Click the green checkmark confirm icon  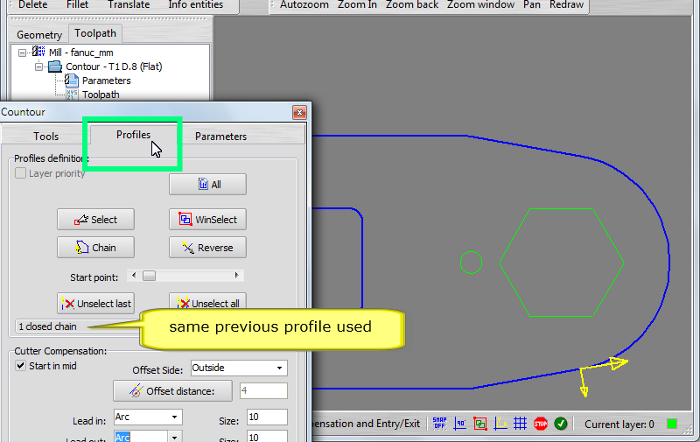tap(561, 423)
